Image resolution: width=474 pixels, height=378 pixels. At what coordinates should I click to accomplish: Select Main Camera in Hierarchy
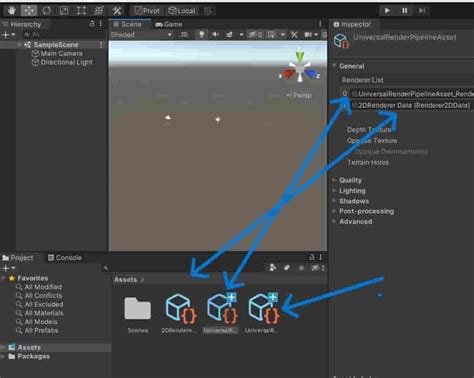pyautogui.click(x=57, y=54)
